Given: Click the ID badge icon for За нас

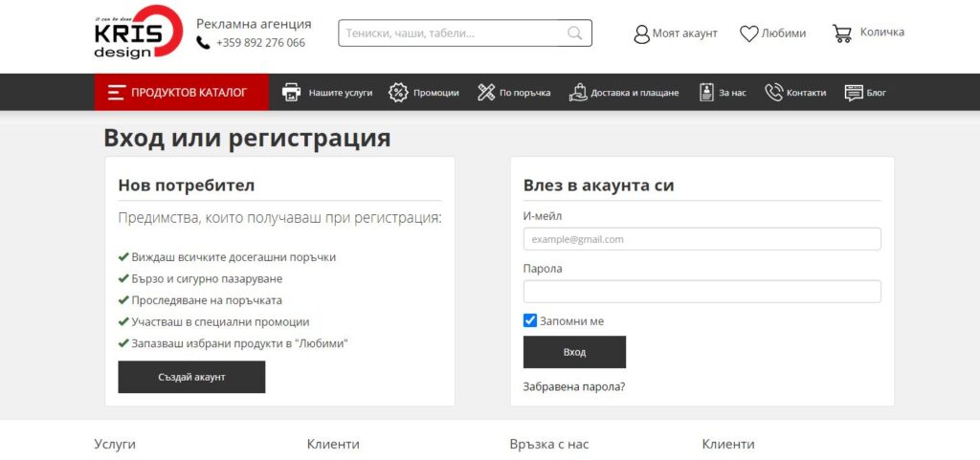Looking at the screenshot, I should tap(706, 93).
